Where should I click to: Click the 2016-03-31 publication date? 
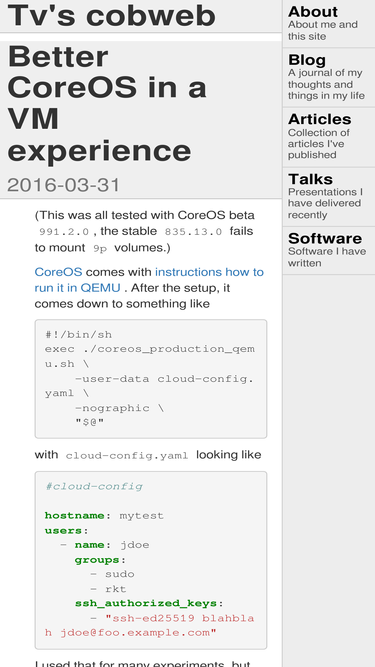click(x=63, y=185)
